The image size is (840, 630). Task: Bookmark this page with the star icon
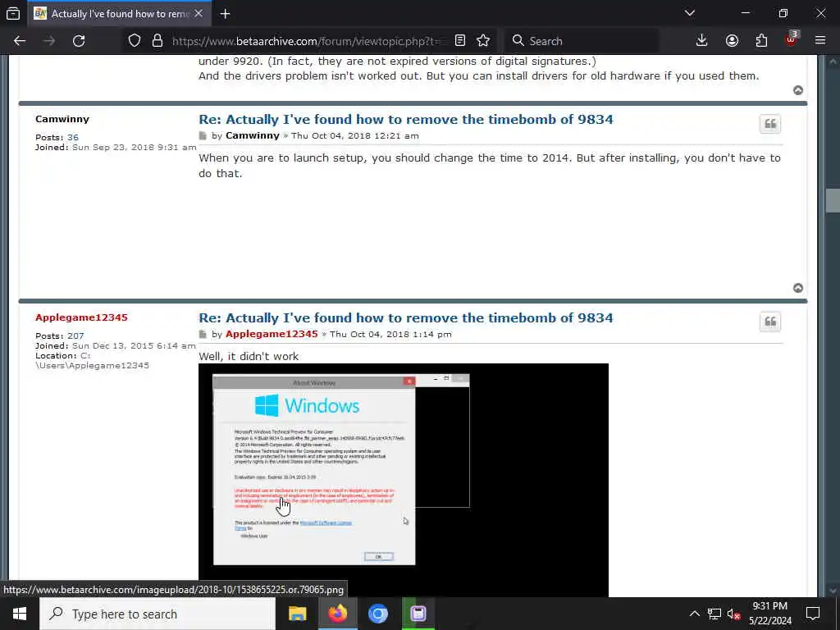click(483, 41)
